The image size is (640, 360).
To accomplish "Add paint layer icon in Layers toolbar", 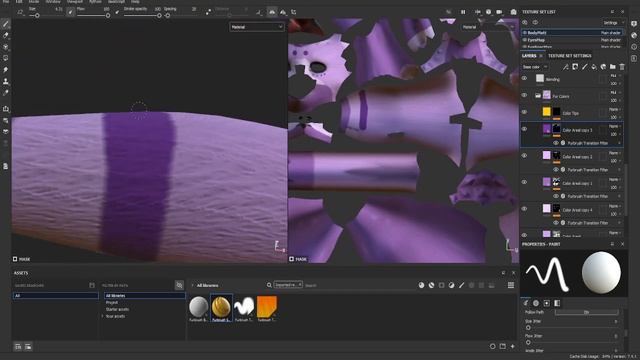I will (x=584, y=67).
